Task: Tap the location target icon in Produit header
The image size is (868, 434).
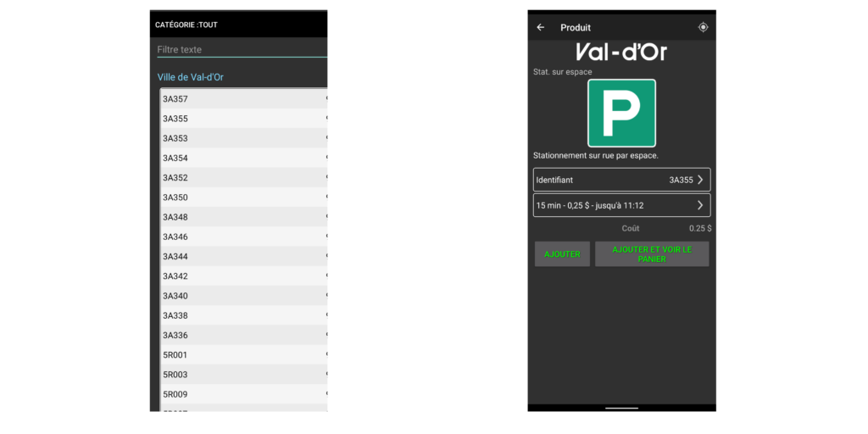Action: [703, 27]
